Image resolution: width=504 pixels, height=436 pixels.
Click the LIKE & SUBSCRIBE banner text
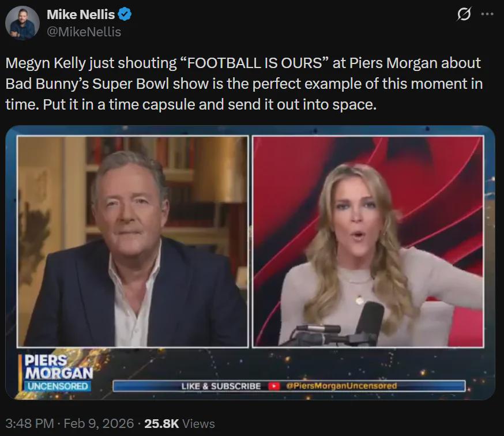[x=221, y=386]
